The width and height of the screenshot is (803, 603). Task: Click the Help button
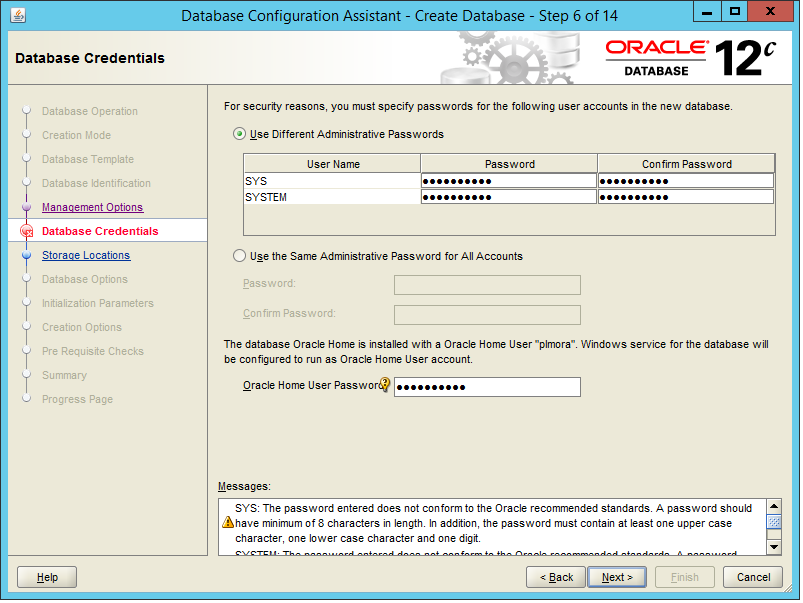coord(47,577)
